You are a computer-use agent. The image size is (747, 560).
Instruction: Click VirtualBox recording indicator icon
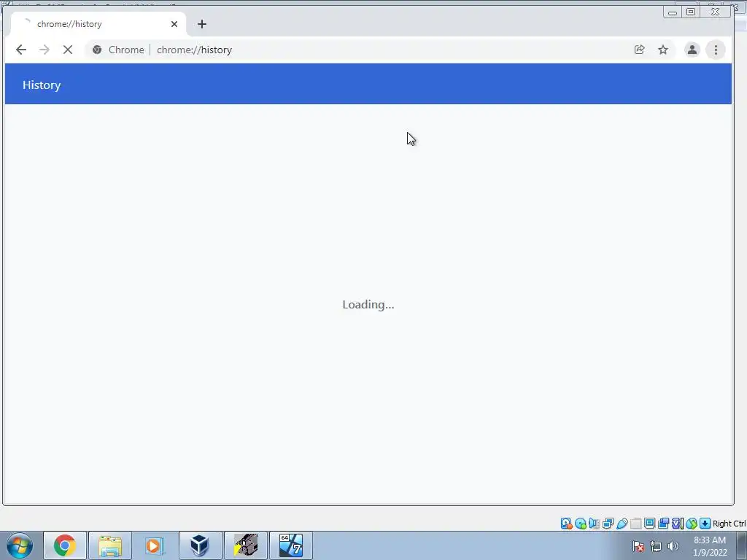pyautogui.click(x=663, y=524)
